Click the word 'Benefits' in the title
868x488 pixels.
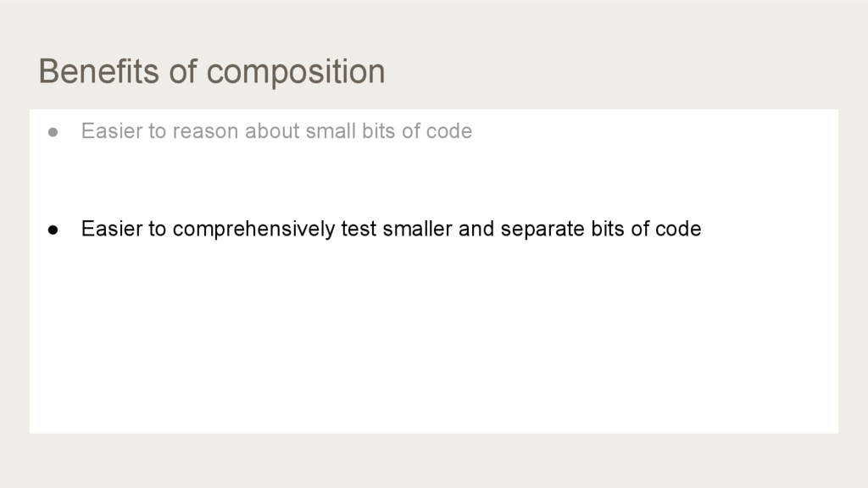[98, 71]
